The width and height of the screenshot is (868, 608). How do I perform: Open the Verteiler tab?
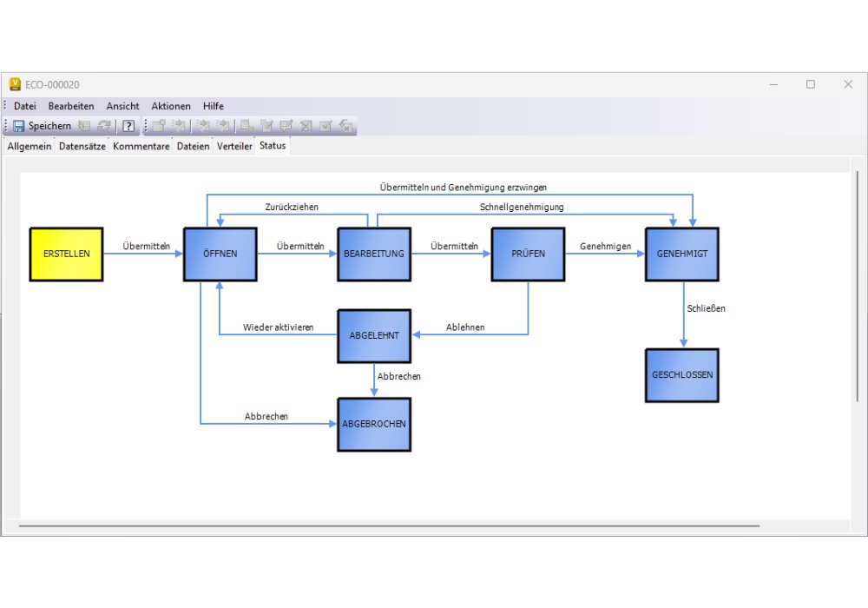(234, 146)
